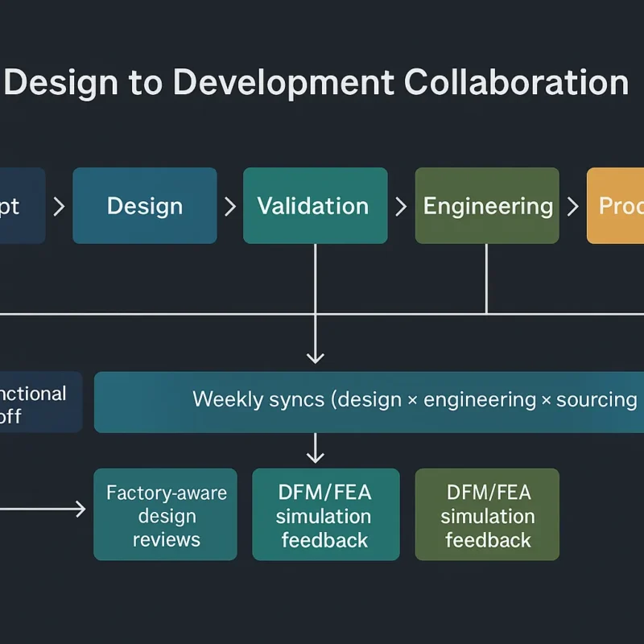Image resolution: width=644 pixels, height=644 pixels.
Task: Click the Factory-aware design reviews node
Action: (165, 514)
